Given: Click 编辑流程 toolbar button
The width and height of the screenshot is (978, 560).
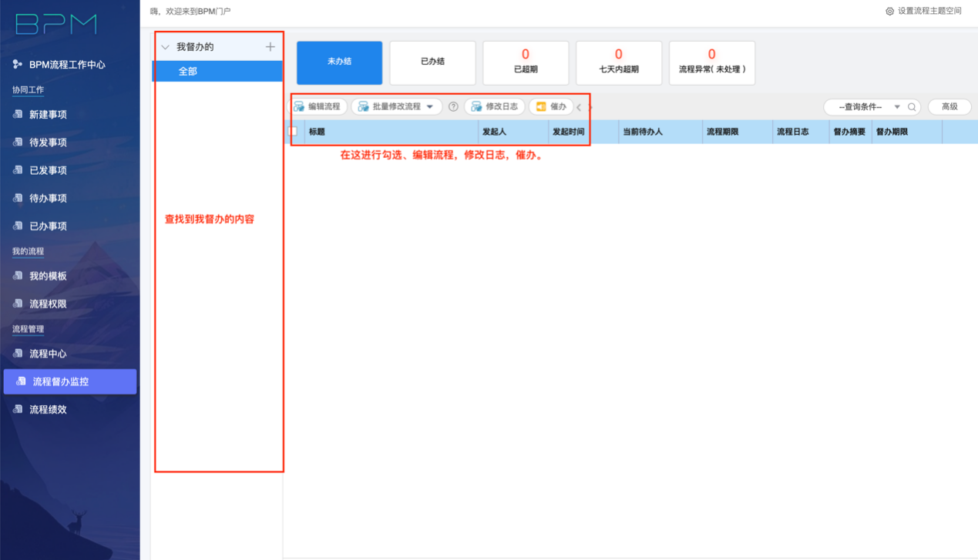Looking at the screenshot, I should pos(318,106).
